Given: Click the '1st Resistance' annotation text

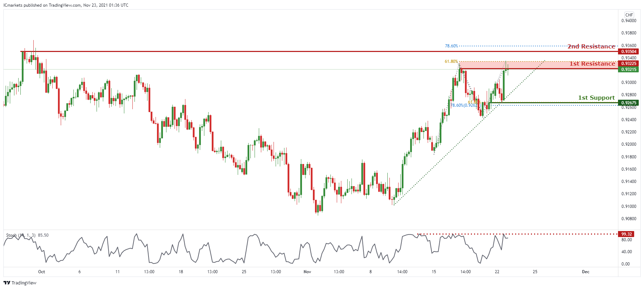Looking at the screenshot, I should pyautogui.click(x=592, y=64).
